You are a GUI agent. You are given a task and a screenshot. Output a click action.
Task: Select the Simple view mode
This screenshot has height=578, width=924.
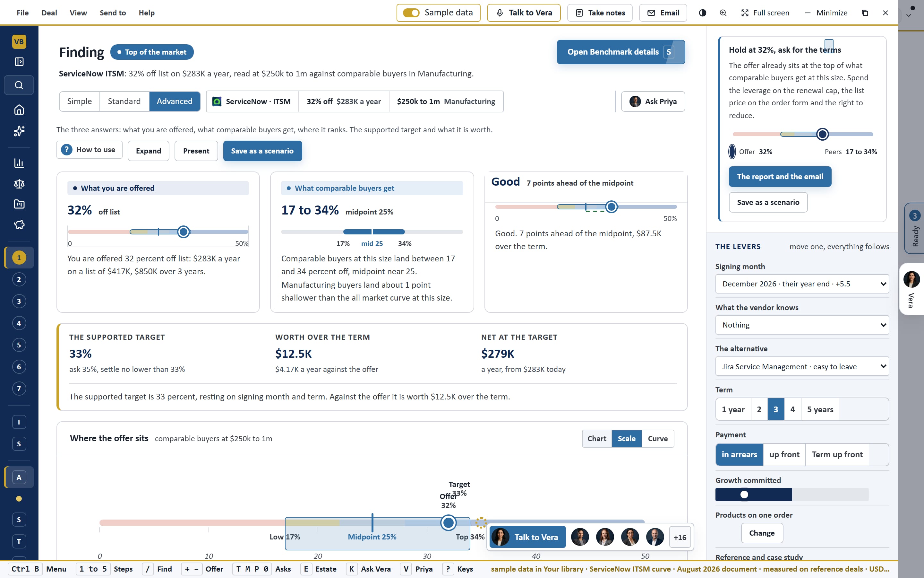pos(80,101)
